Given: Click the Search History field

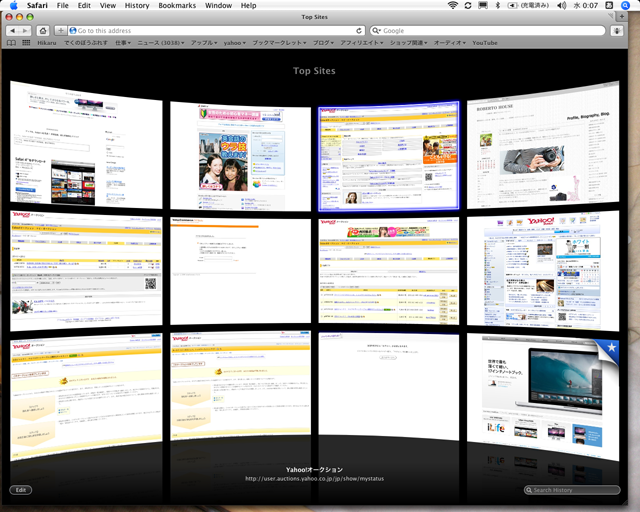Looking at the screenshot, I should tap(572, 490).
